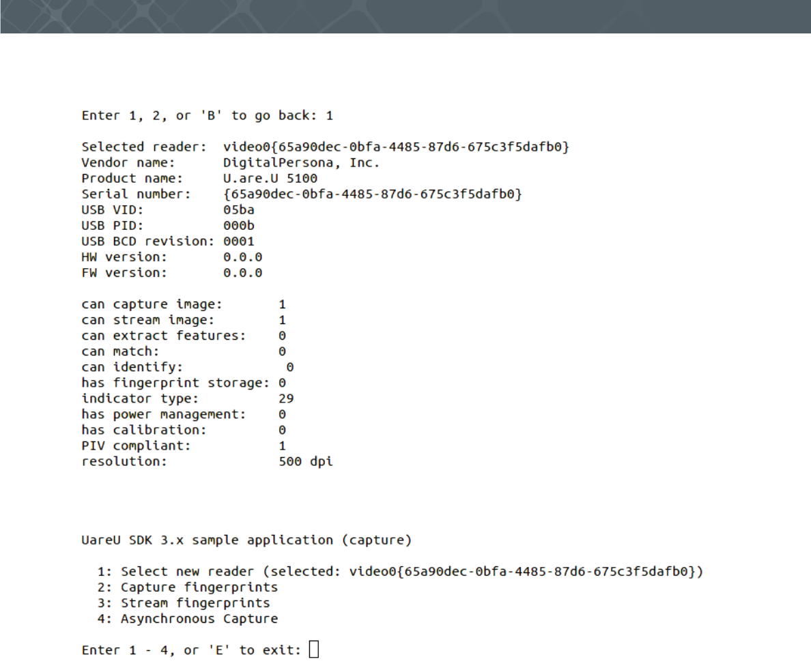811x672 pixels.
Task: Click the UareU SDK 3.x sample application heading
Action: tap(246, 540)
